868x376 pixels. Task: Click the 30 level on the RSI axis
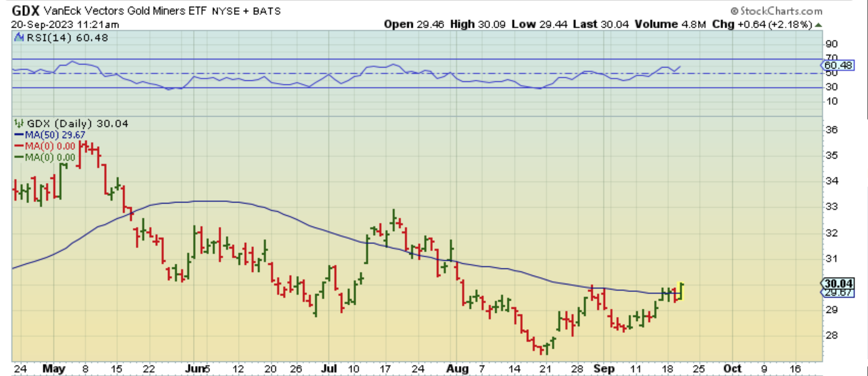point(831,87)
